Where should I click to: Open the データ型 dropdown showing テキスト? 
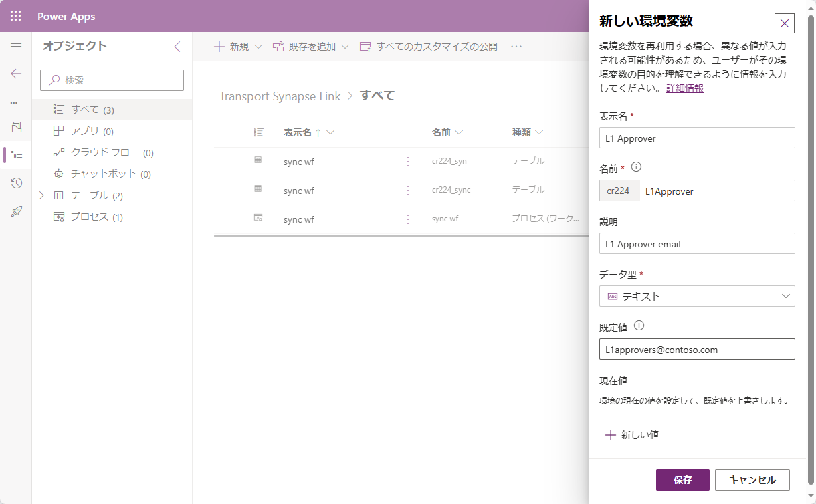(x=697, y=296)
